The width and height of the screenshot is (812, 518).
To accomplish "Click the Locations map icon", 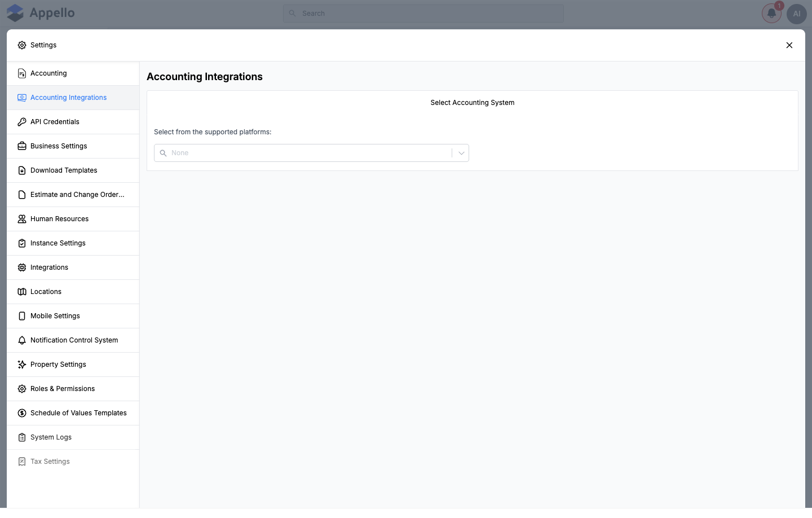I will [x=22, y=292].
